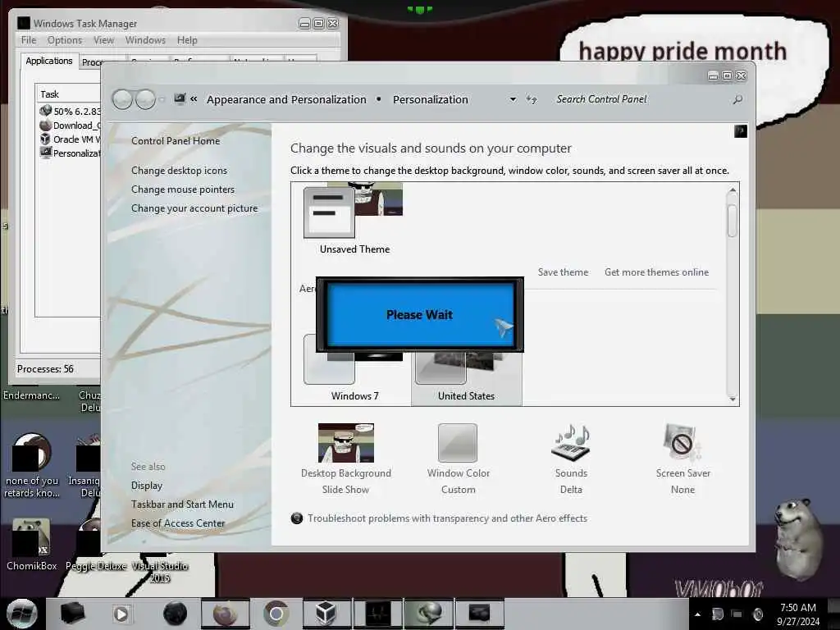Open the Task Manager taskbar button
The image size is (840, 630).
coord(377,614)
